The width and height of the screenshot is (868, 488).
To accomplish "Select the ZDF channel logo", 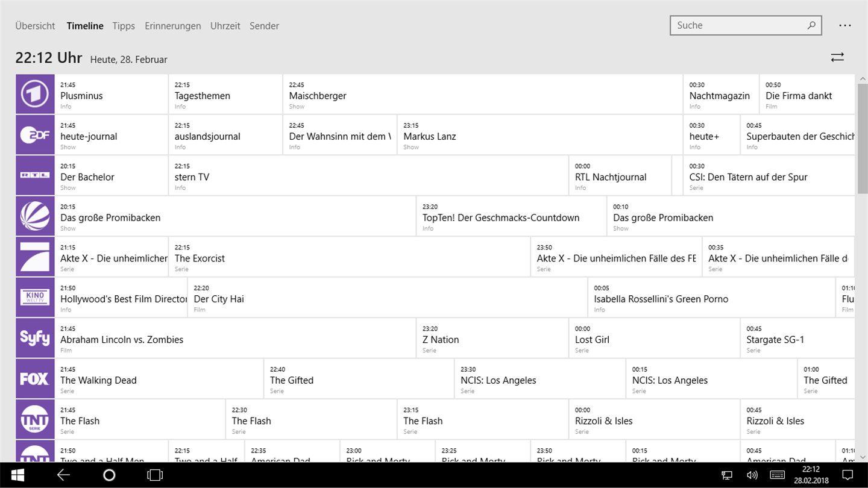I will pyautogui.click(x=35, y=135).
